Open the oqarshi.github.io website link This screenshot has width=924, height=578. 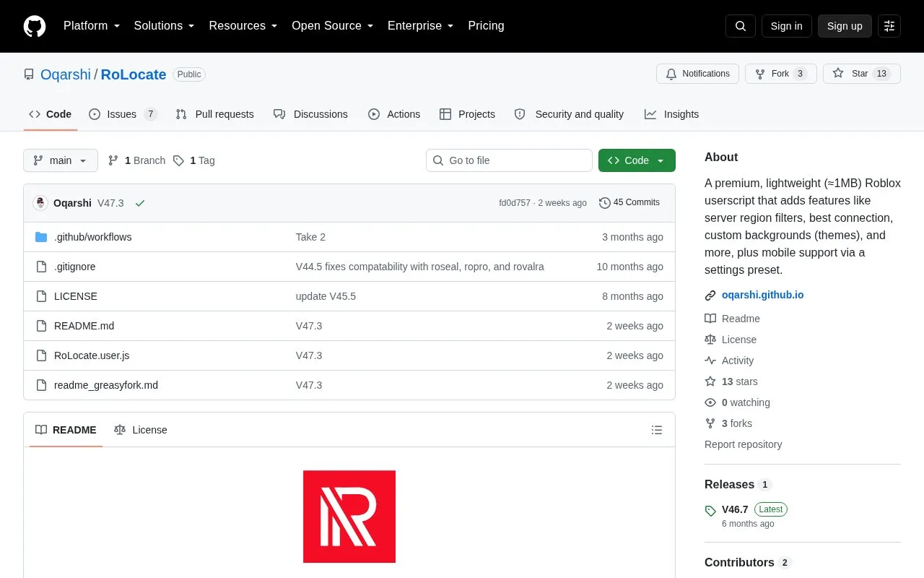762,295
